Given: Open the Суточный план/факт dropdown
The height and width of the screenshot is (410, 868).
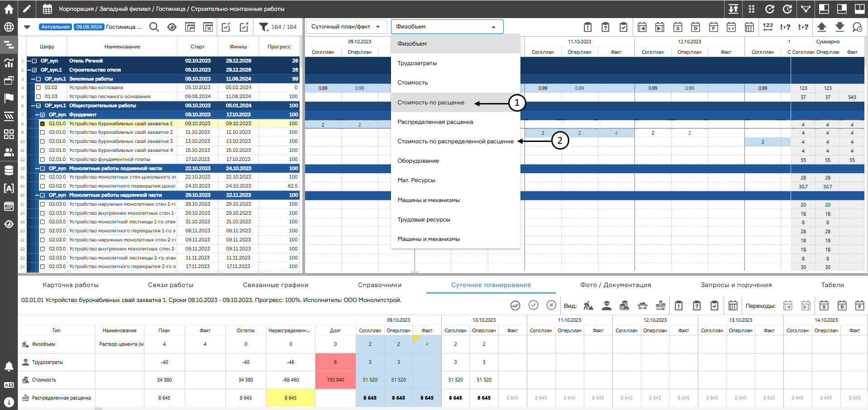Looking at the screenshot, I should coord(347,27).
